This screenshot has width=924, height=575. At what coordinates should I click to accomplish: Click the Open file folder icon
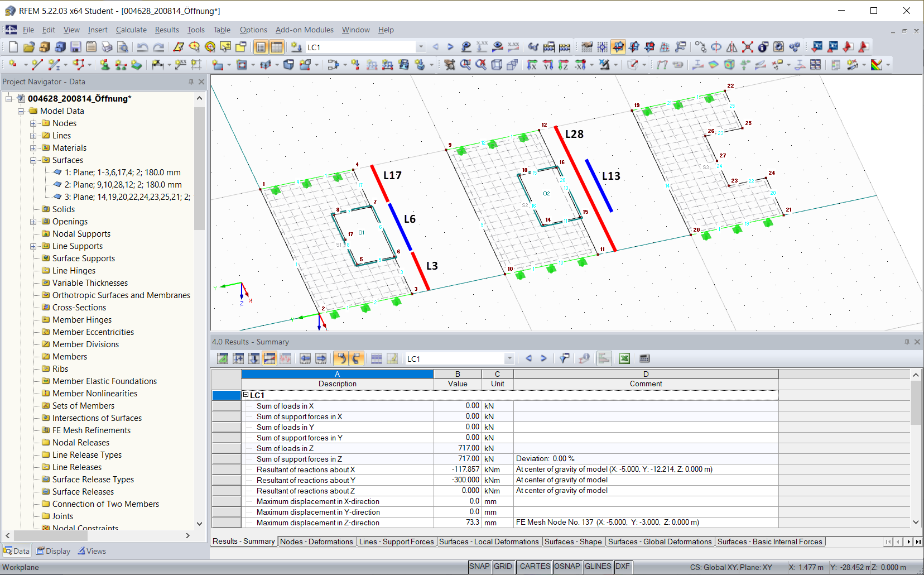(29, 47)
